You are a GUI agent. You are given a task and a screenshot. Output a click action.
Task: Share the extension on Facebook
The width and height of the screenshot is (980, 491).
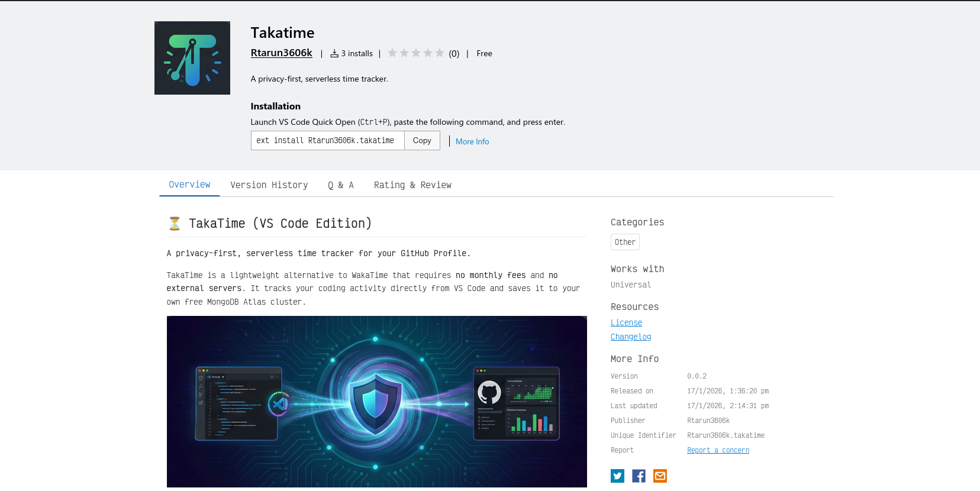coord(639,476)
